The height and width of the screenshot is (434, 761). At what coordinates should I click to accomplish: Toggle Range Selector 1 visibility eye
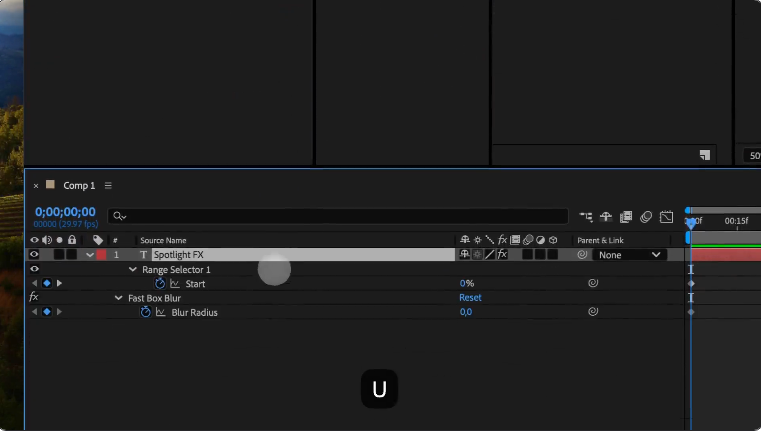[34, 269]
